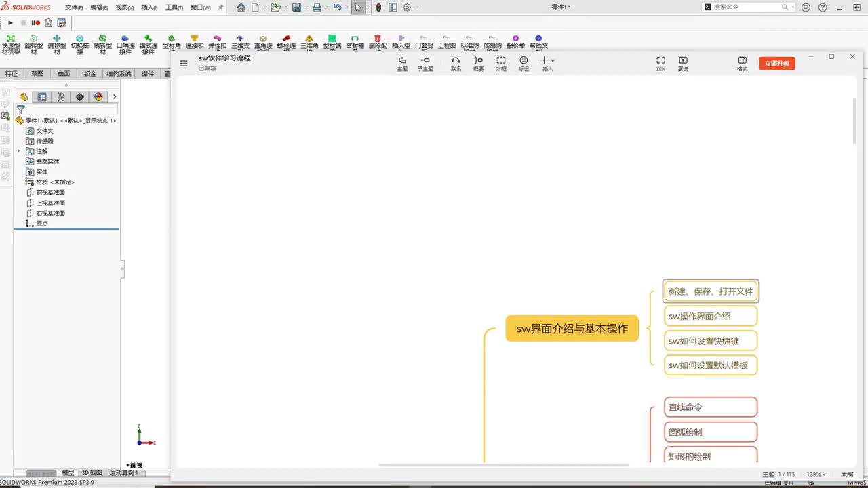Screen dimensions: 868x488
Task: Insert a 子主题 subtopic
Action: coord(425,64)
